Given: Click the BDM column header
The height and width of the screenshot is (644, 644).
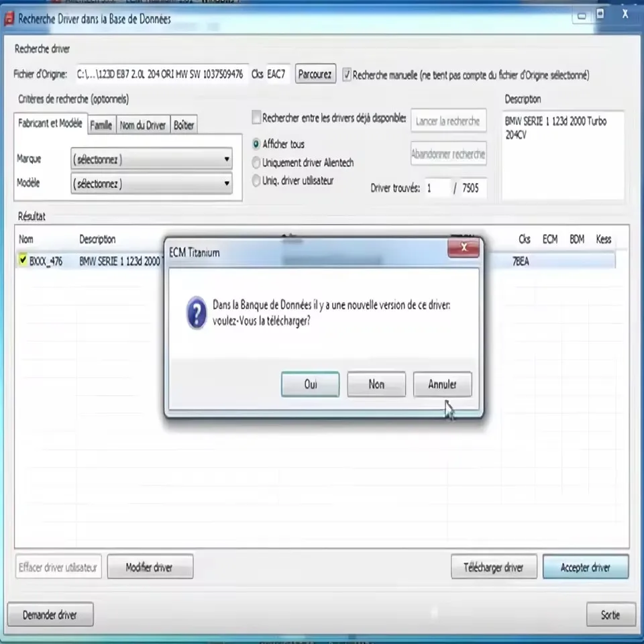Looking at the screenshot, I should 577,239.
